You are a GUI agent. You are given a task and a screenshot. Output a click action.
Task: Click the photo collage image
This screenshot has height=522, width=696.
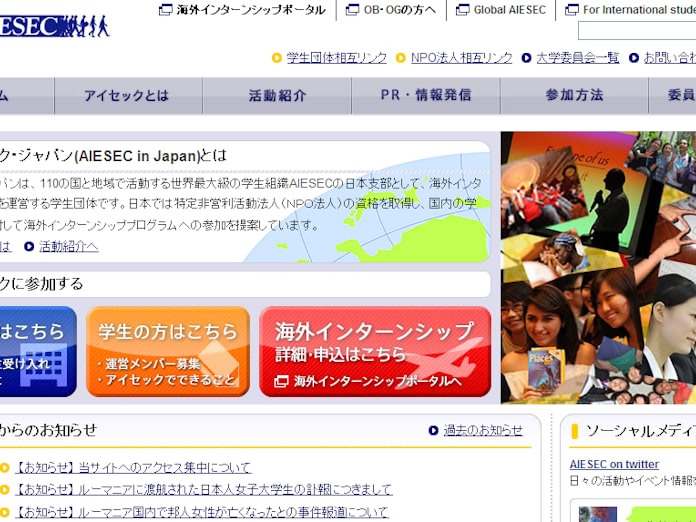(598, 268)
